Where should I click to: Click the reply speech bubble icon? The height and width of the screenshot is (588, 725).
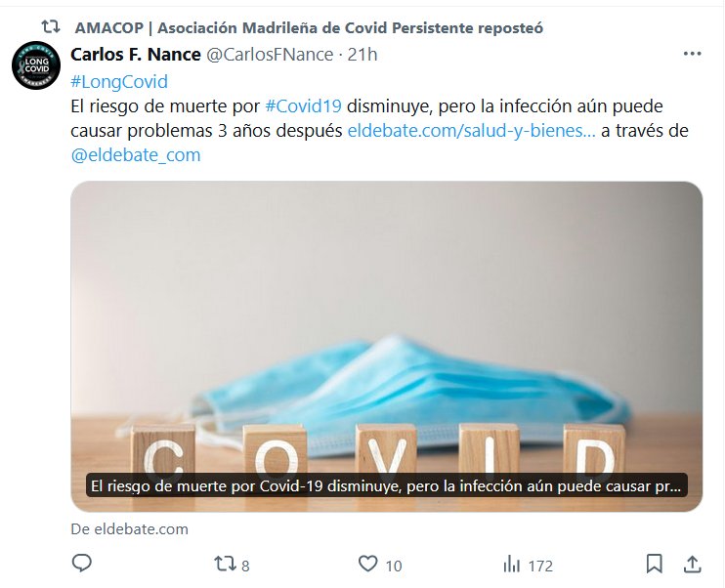coord(82,564)
